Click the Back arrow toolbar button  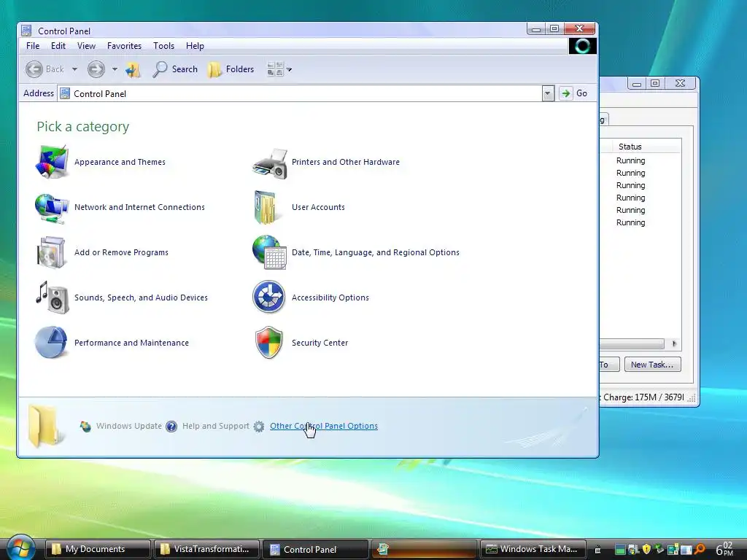44,69
